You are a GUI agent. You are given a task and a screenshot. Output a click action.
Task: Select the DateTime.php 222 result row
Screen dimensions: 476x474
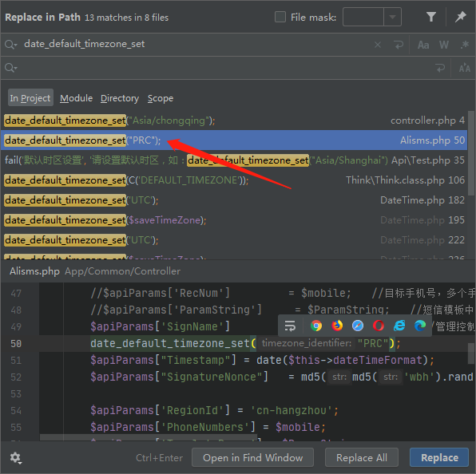(234, 240)
